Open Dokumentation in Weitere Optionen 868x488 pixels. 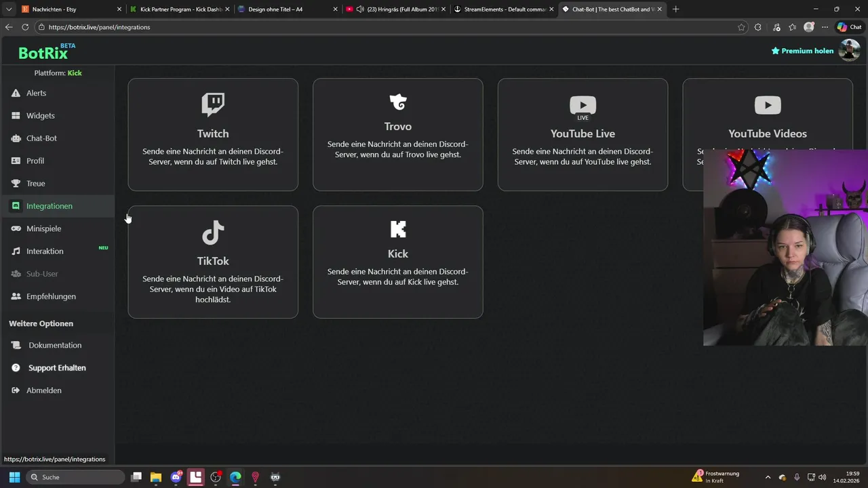click(x=57, y=345)
